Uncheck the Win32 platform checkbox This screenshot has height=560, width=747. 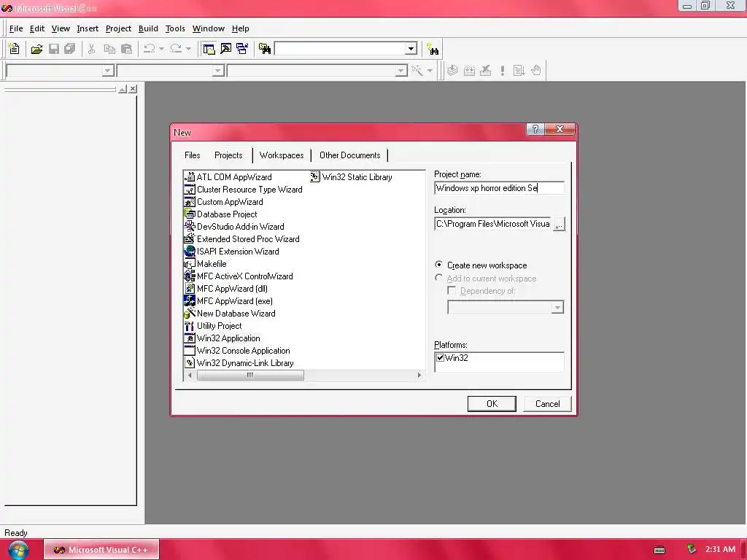(x=440, y=357)
